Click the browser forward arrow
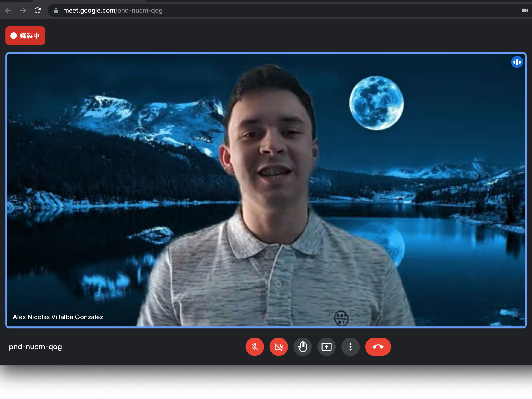The width and height of the screenshot is (532, 399). (23, 10)
